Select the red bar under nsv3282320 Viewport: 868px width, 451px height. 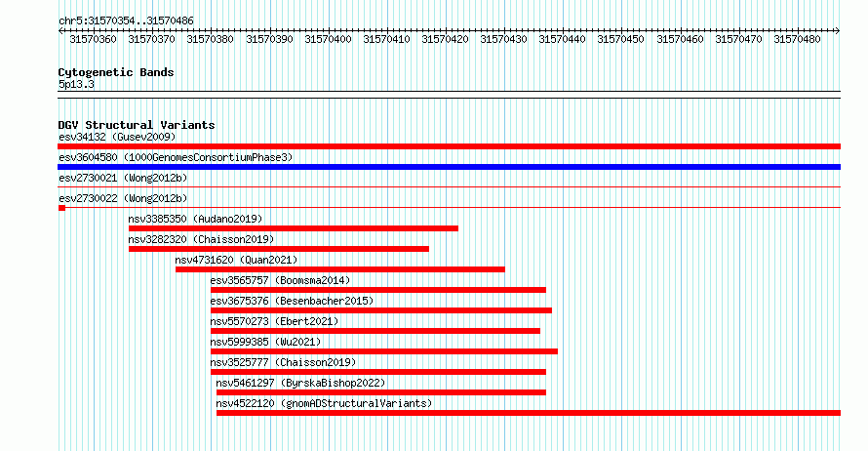coord(279,249)
